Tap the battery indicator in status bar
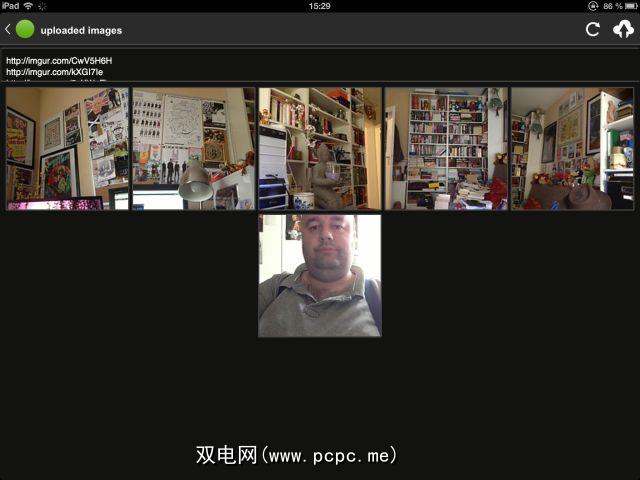This screenshot has width=640, height=480. click(x=631, y=6)
